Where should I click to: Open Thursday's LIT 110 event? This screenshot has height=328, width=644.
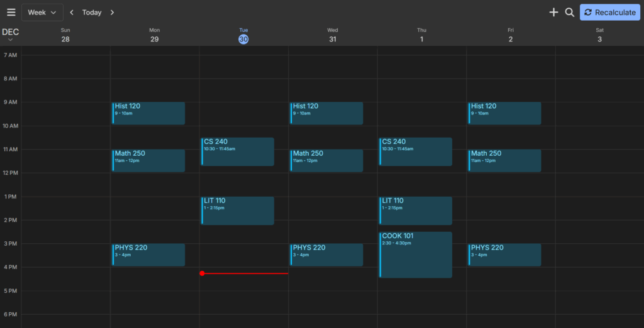[415, 210]
